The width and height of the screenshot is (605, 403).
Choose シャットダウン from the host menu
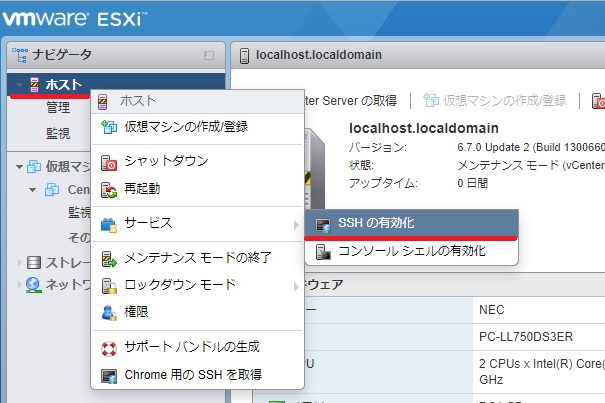pos(198,161)
